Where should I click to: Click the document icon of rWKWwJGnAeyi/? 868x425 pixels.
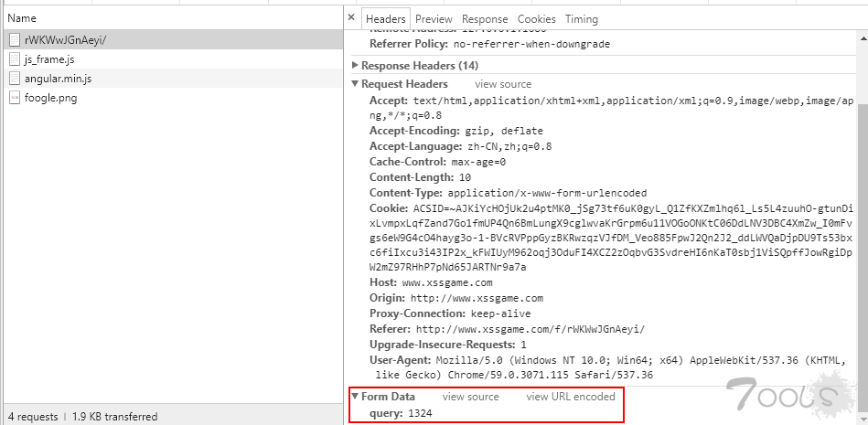coord(15,39)
